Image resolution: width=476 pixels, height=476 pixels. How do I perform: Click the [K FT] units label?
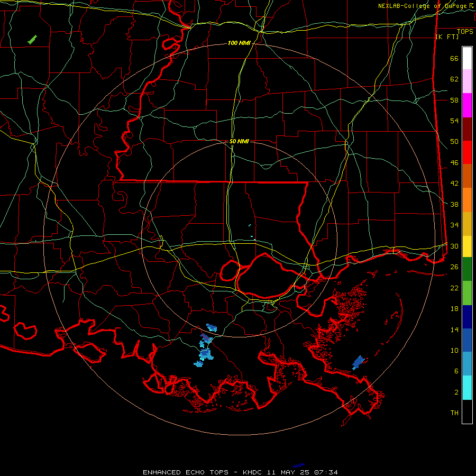tap(447, 36)
